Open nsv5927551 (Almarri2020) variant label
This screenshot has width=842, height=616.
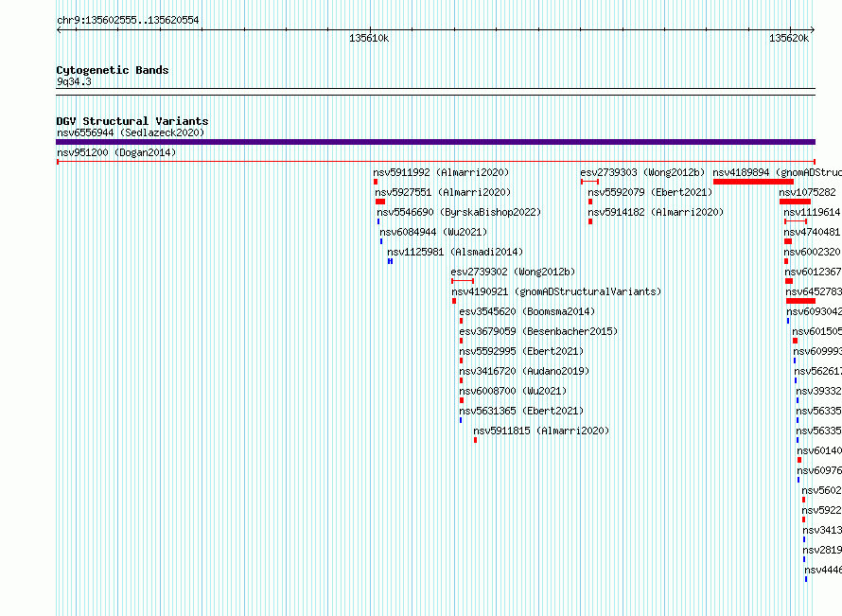click(443, 192)
